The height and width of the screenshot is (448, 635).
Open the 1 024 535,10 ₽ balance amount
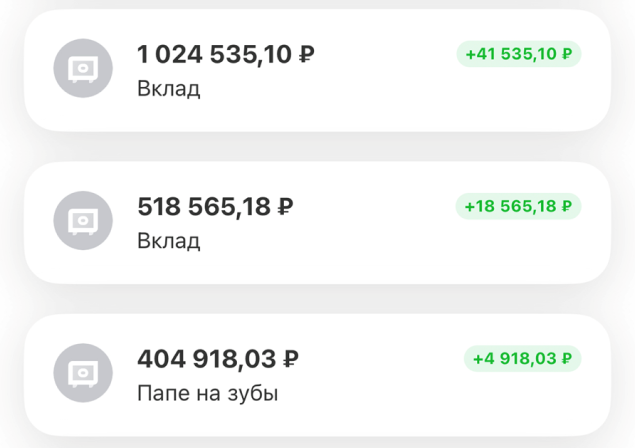(226, 54)
